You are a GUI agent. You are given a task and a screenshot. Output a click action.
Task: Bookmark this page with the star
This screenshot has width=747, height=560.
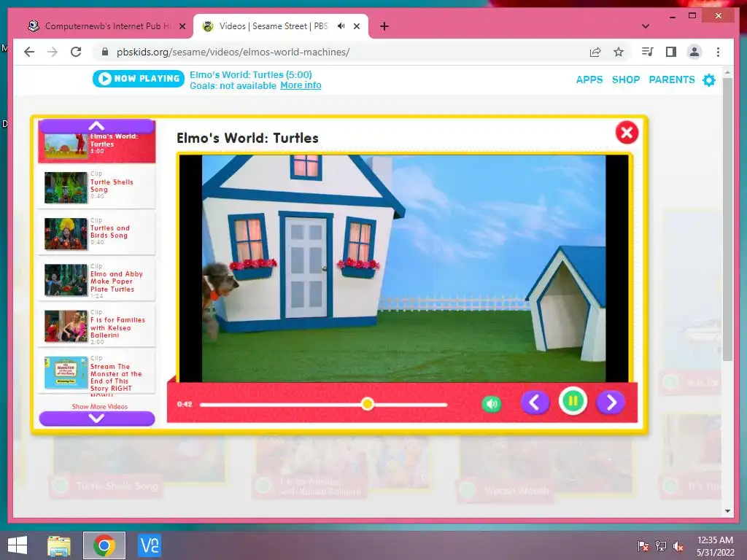pos(619,52)
